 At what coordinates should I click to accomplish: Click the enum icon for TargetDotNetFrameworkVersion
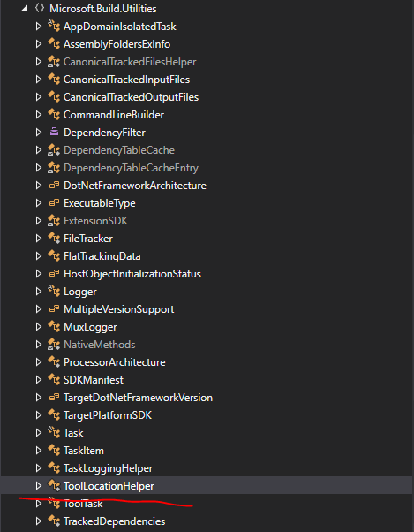(54, 397)
